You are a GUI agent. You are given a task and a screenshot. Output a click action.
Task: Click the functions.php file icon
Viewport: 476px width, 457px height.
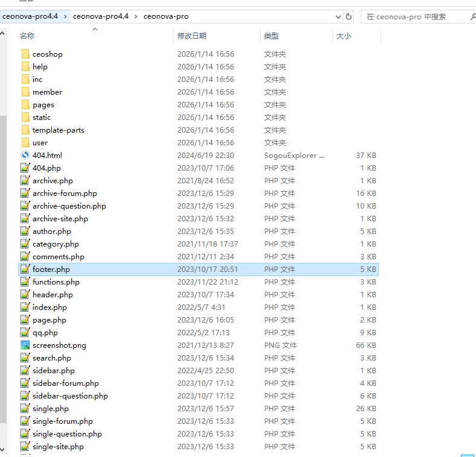[x=25, y=282]
